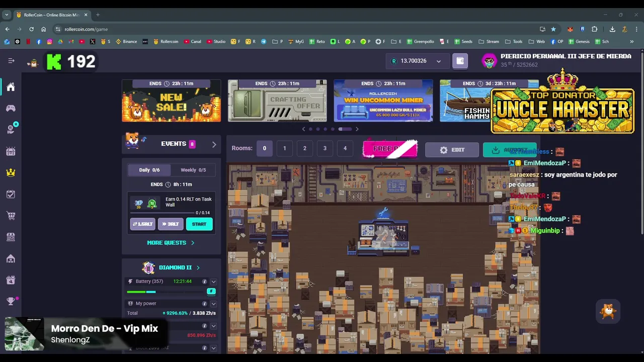Select room 3 tab

point(325,148)
